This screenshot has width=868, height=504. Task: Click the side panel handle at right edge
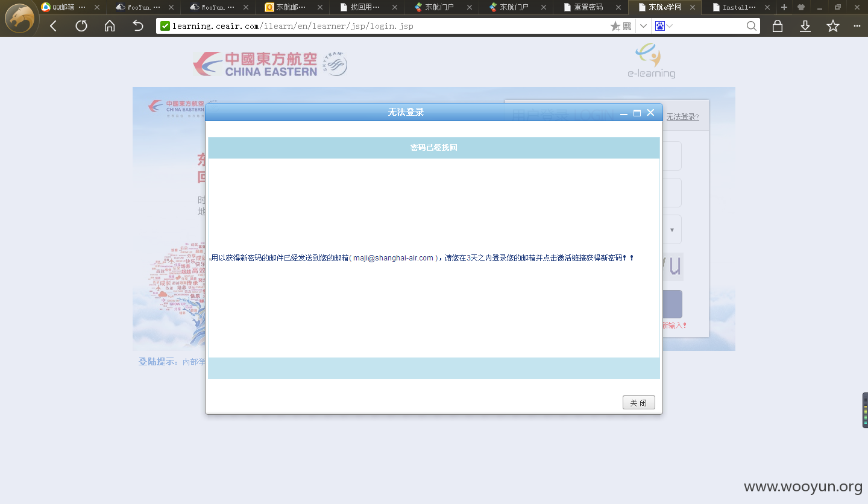coord(865,410)
